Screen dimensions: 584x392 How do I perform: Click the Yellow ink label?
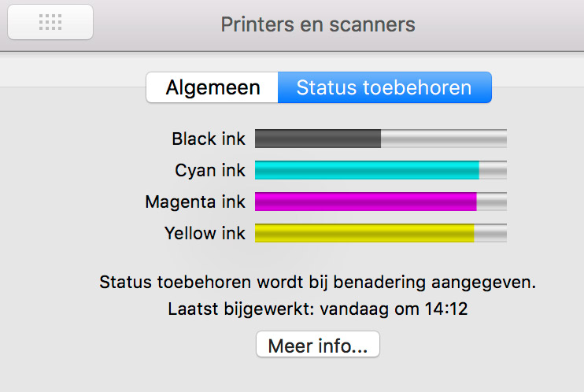coord(205,233)
